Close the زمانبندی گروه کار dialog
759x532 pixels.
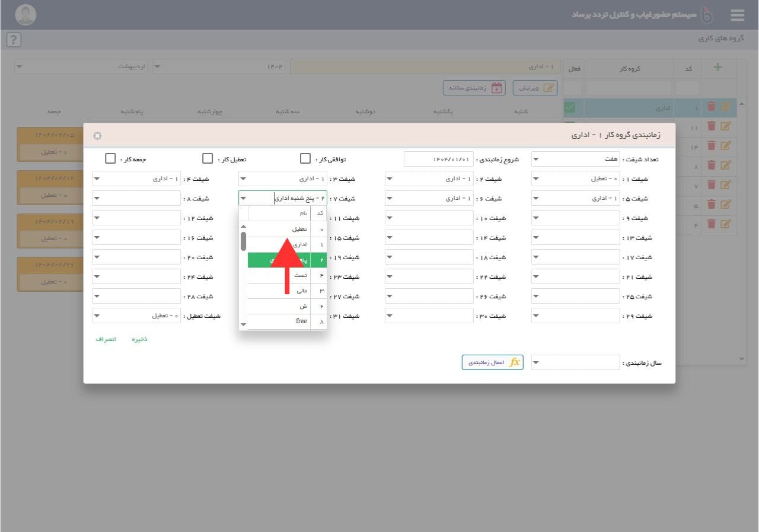pyautogui.click(x=97, y=136)
